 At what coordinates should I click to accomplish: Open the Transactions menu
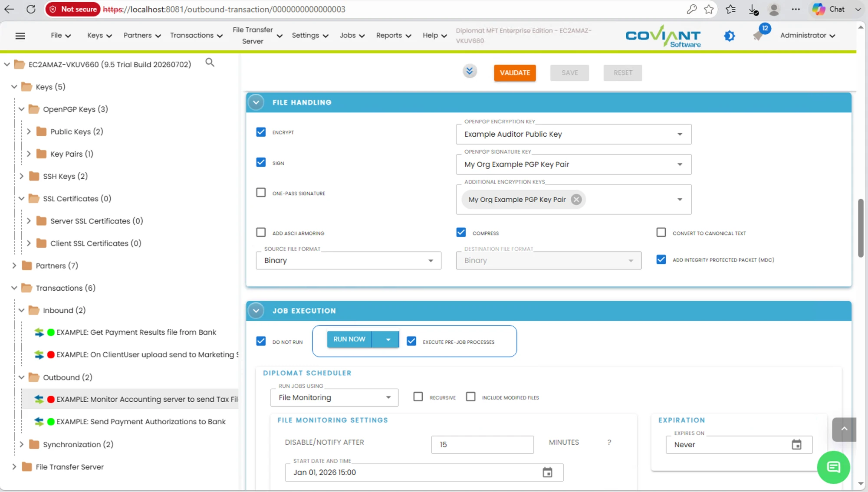click(196, 36)
